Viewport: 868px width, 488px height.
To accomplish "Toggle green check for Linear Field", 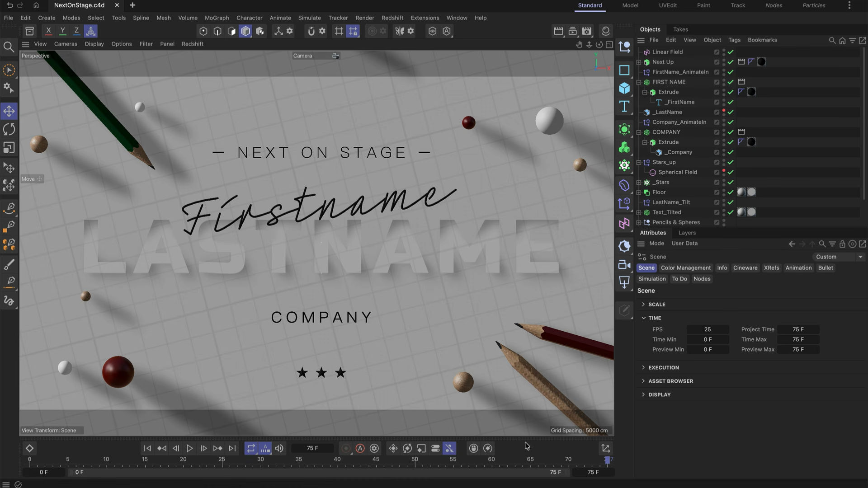I will [731, 52].
